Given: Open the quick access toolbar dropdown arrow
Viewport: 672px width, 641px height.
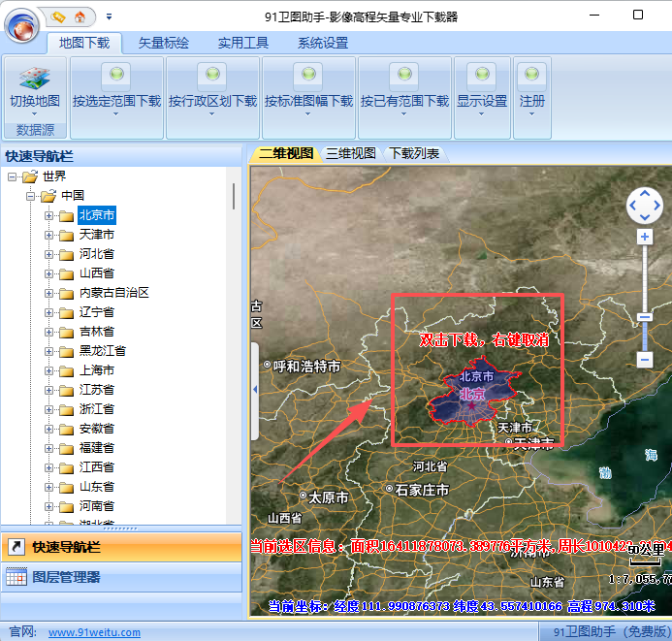Looking at the screenshot, I should 110,16.
